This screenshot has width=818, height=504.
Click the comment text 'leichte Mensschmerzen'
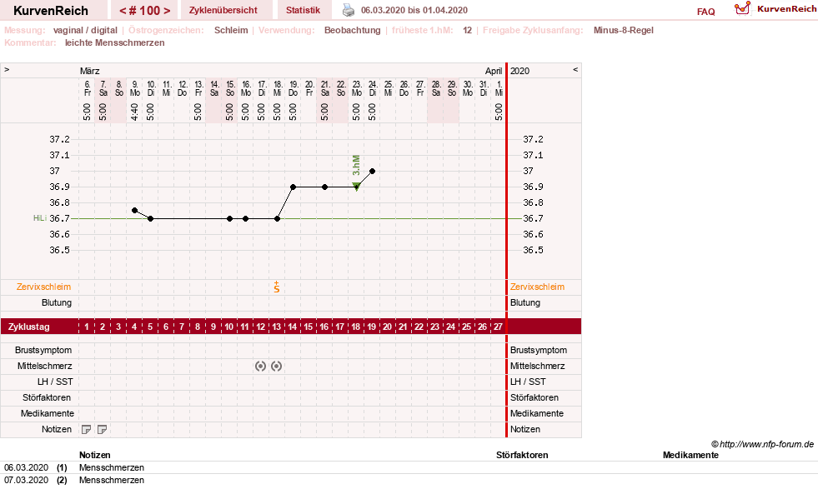[x=115, y=42]
